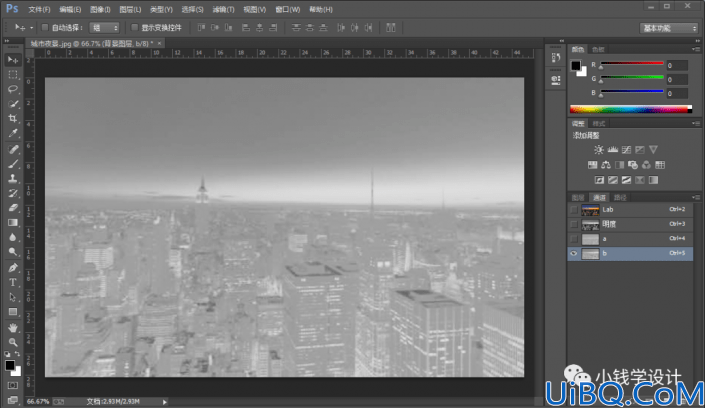Screen dimensions: 705x408
Task: Add a Color Balance adjustment
Action: tap(606, 165)
